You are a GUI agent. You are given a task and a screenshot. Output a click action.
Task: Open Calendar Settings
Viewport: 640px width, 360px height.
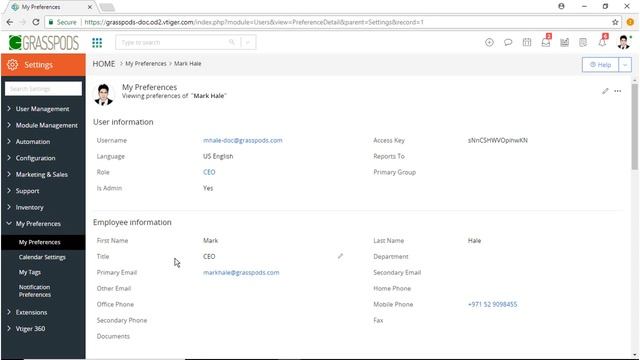point(42,257)
